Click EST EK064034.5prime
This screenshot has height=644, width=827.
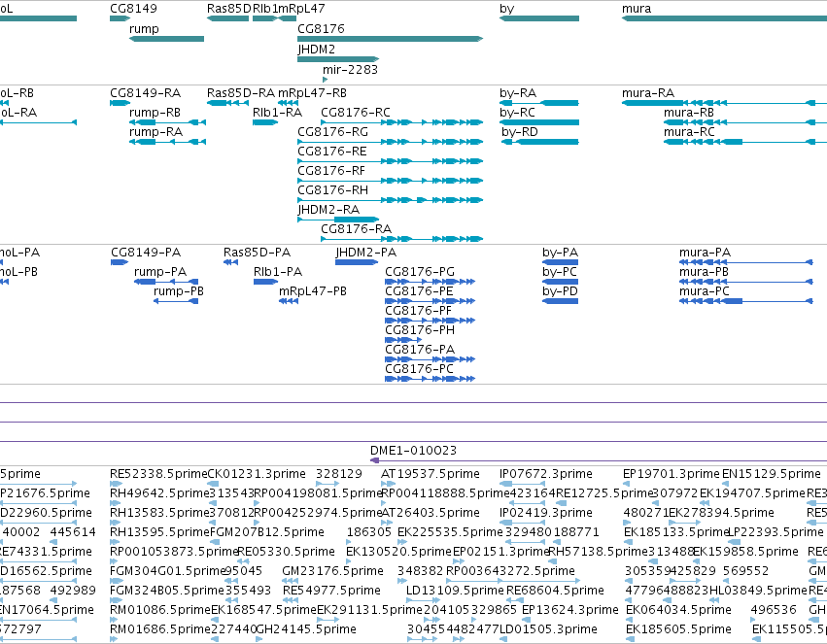tap(678, 610)
